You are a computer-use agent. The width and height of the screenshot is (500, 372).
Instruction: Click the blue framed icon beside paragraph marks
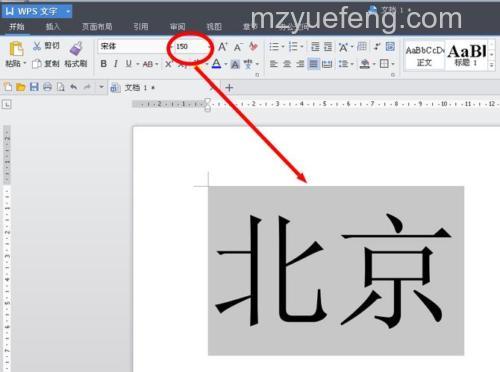390,46
